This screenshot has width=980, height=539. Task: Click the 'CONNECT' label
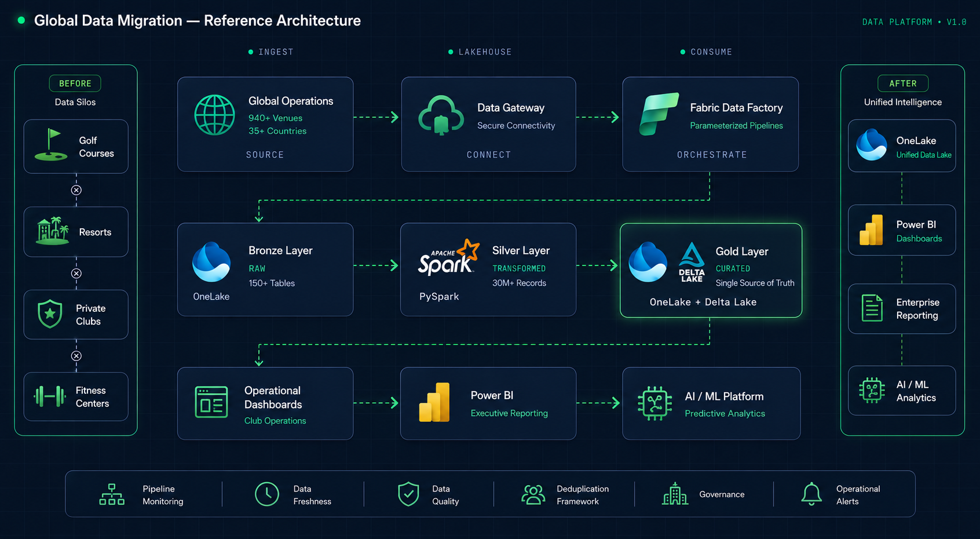pyautogui.click(x=489, y=155)
